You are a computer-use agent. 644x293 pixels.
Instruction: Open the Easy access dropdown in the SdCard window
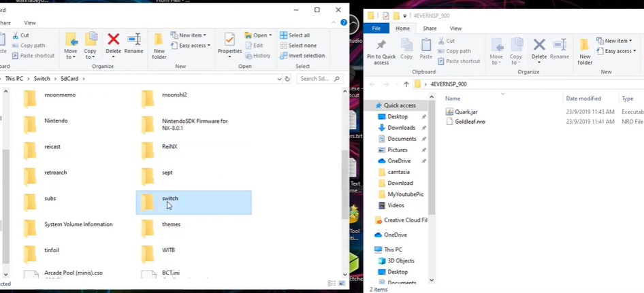tap(190, 46)
